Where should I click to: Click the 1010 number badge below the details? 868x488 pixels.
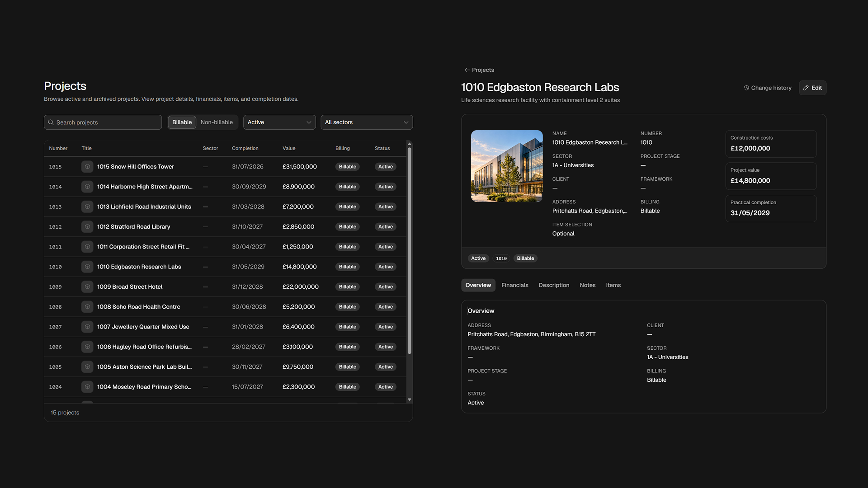(501, 258)
